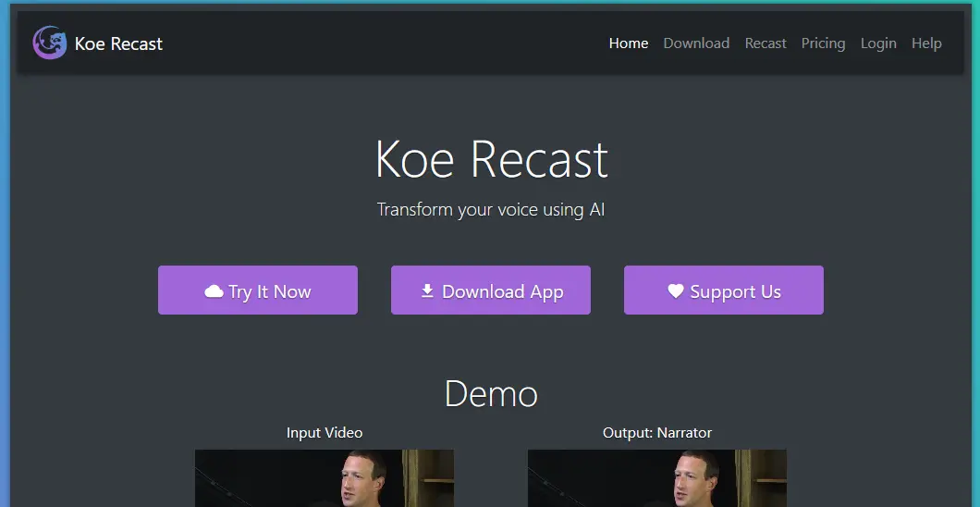This screenshot has height=507, width=980.
Task: Open the Recast nav item
Action: point(765,43)
